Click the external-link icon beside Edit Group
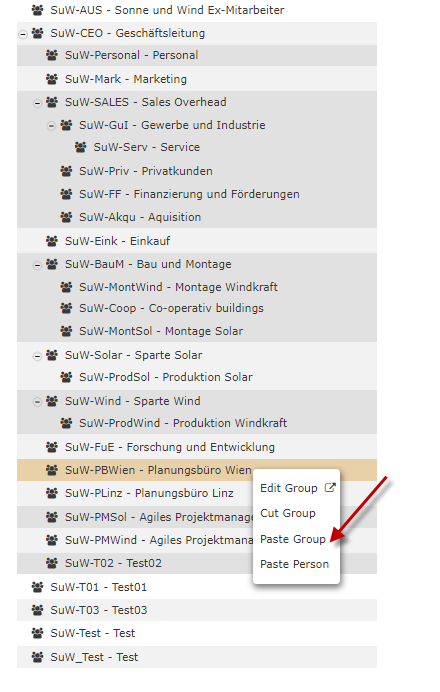Viewport: 440px width, 692px height. pos(330,488)
